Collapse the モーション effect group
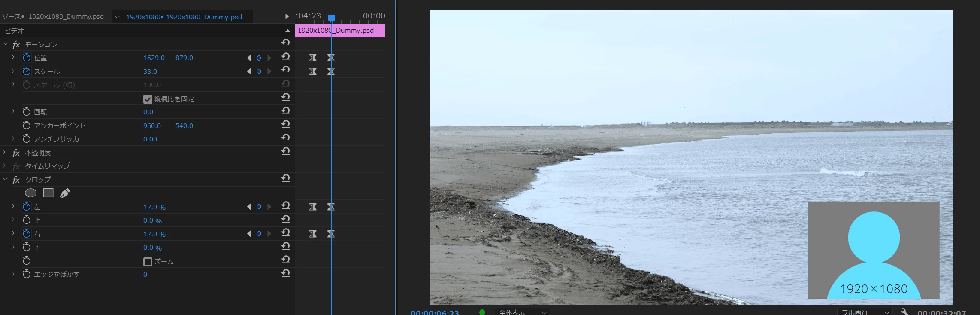 (x=5, y=44)
